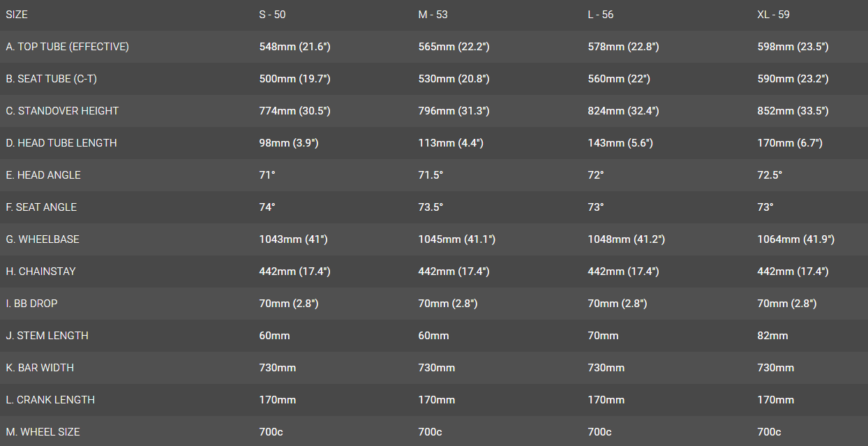Select the XL - 59 size header
Image resolution: width=868 pixels, height=446 pixels.
pos(773,15)
